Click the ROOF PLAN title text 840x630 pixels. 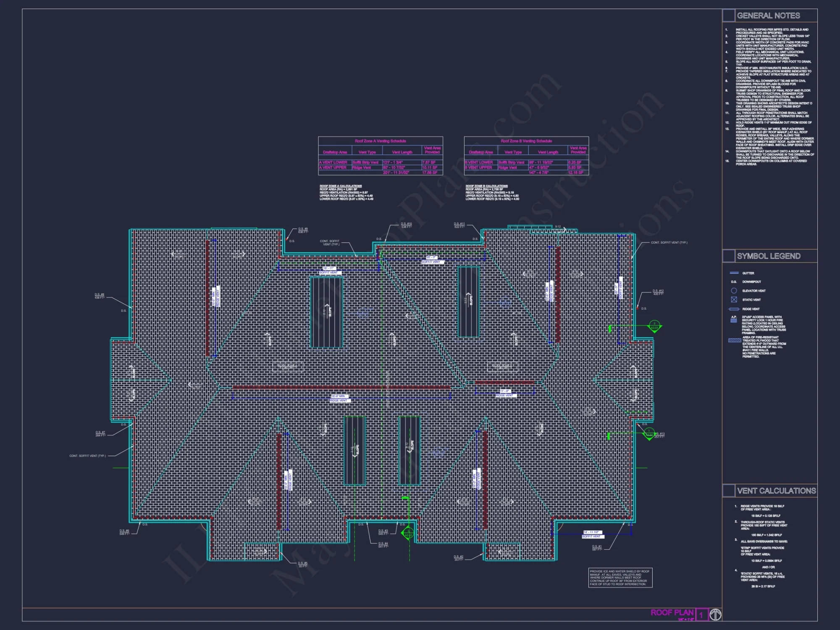pos(672,613)
